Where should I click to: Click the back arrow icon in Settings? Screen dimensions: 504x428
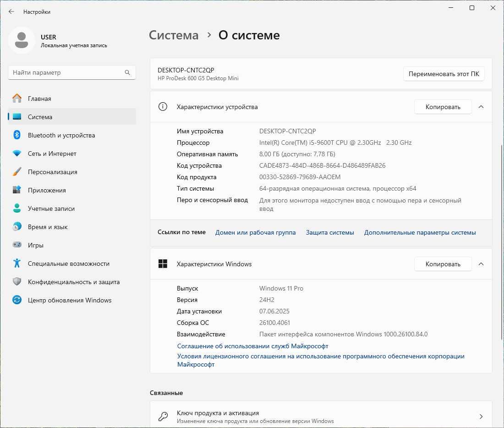point(11,11)
